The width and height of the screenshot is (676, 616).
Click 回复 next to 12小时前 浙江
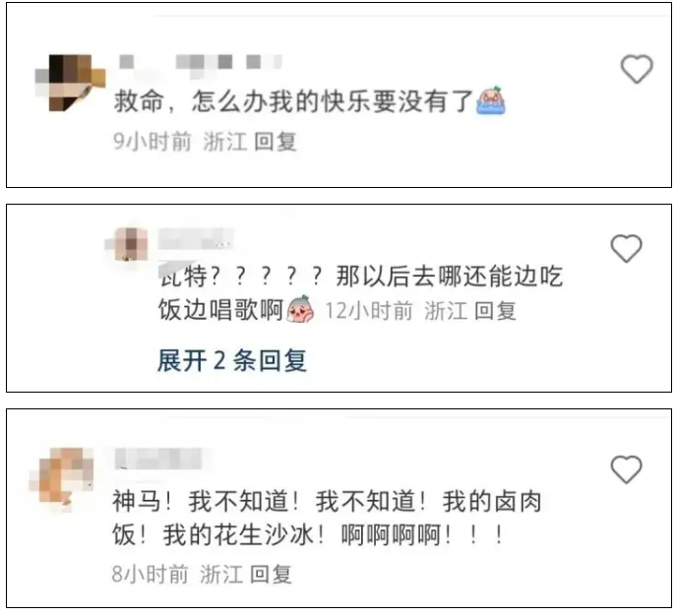coord(495,311)
